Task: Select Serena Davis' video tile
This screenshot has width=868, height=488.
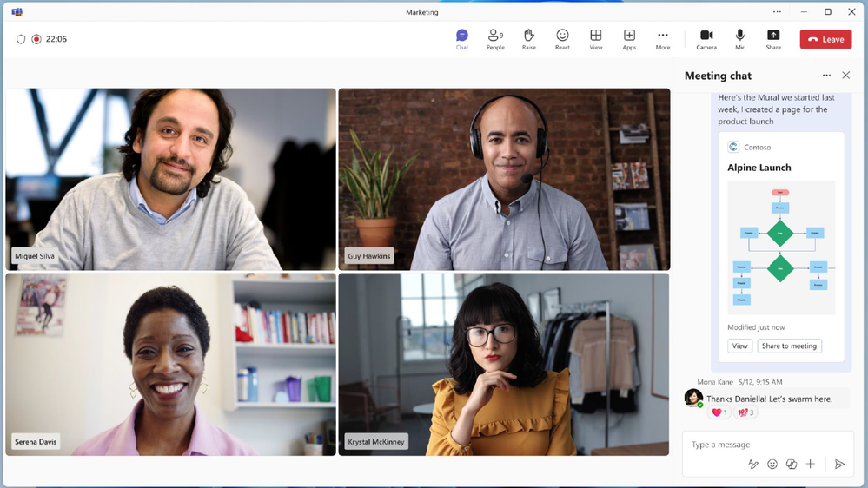Action: (170, 364)
